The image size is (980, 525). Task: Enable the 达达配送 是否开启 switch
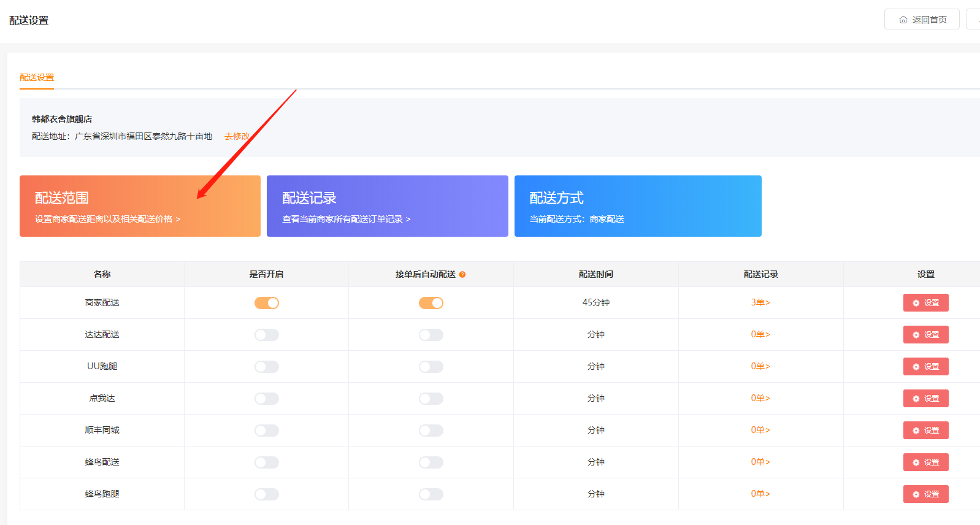pyautogui.click(x=267, y=335)
